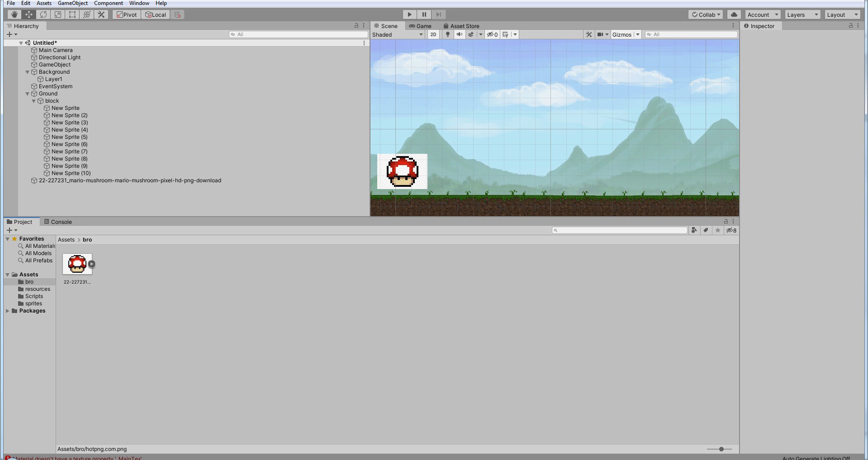Save search to Favorites star
The image size is (868, 460).
(x=717, y=230)
